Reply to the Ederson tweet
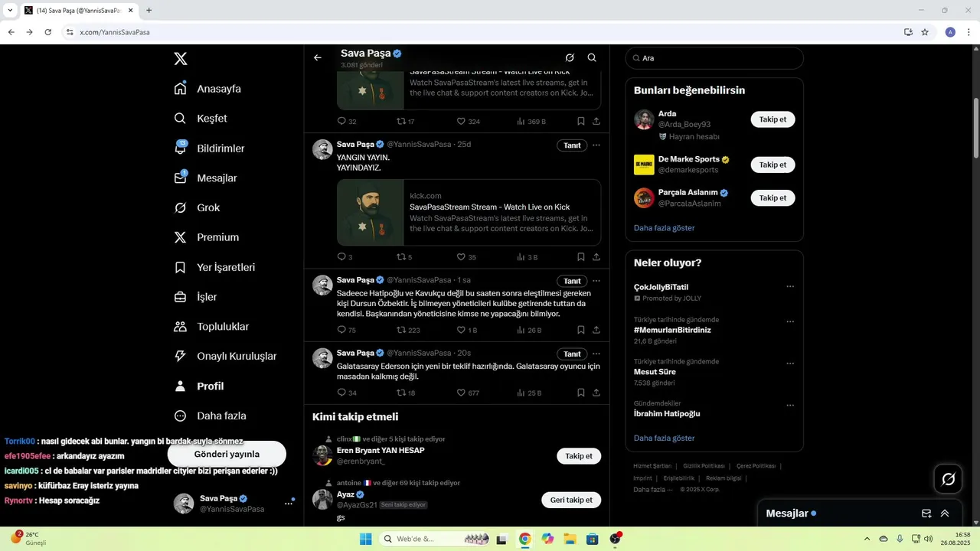Image resolution: width=980 pixels, height=551 pixels. 341,393
